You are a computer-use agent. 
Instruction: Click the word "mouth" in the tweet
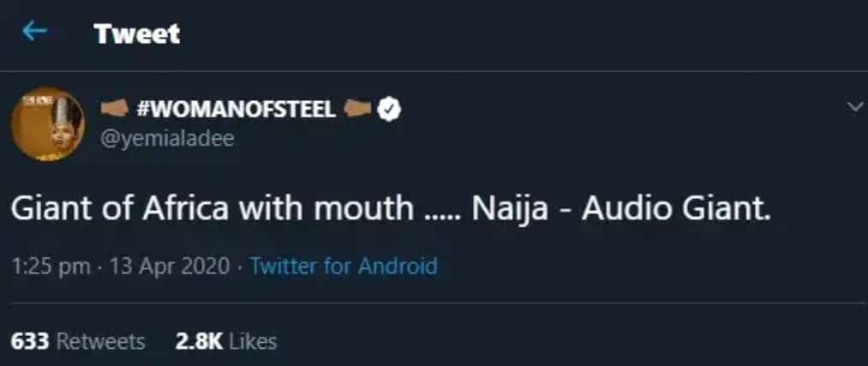point(358,210)
